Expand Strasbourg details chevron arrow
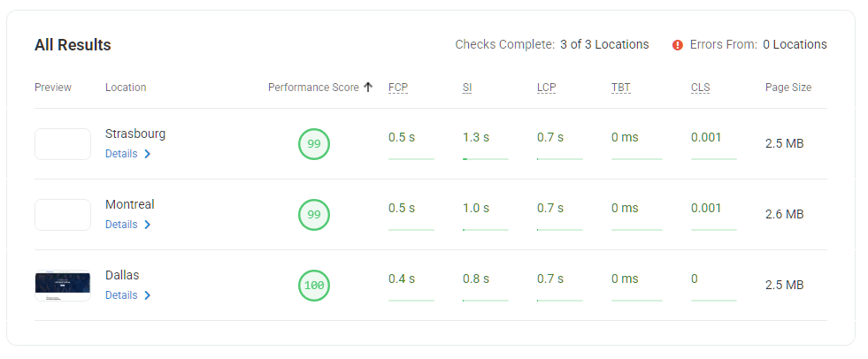The image size is (868, 359). (148, 154)
